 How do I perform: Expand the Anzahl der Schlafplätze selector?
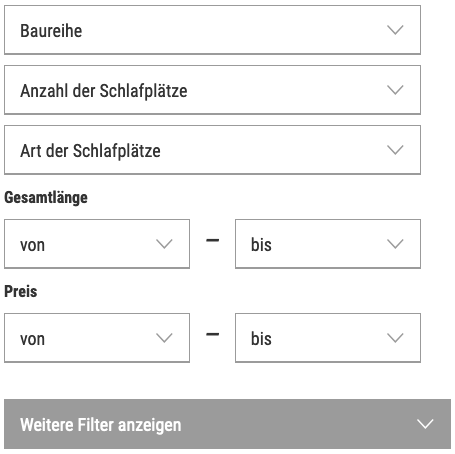click(x=212, y=90)
